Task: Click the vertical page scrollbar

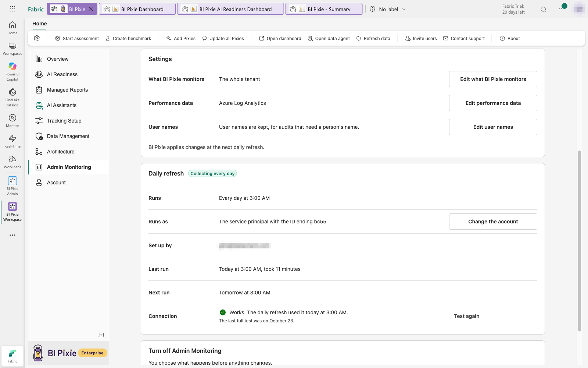Action: [580, 241]
